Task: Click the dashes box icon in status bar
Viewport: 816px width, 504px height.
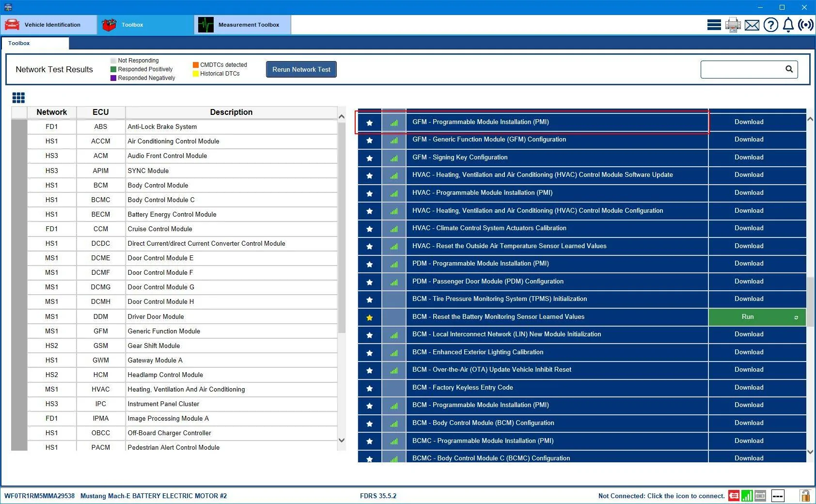Action: (x=778, y=496)
